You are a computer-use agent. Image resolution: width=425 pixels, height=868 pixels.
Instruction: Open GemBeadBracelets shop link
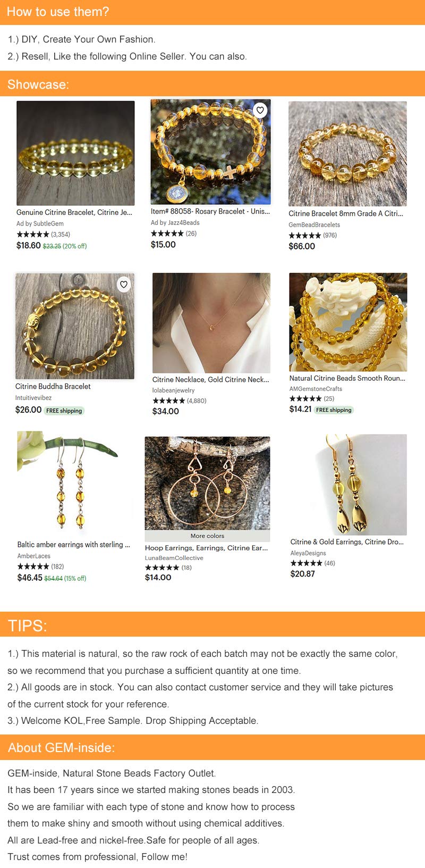pyautogui.click(x=314, y=225)
